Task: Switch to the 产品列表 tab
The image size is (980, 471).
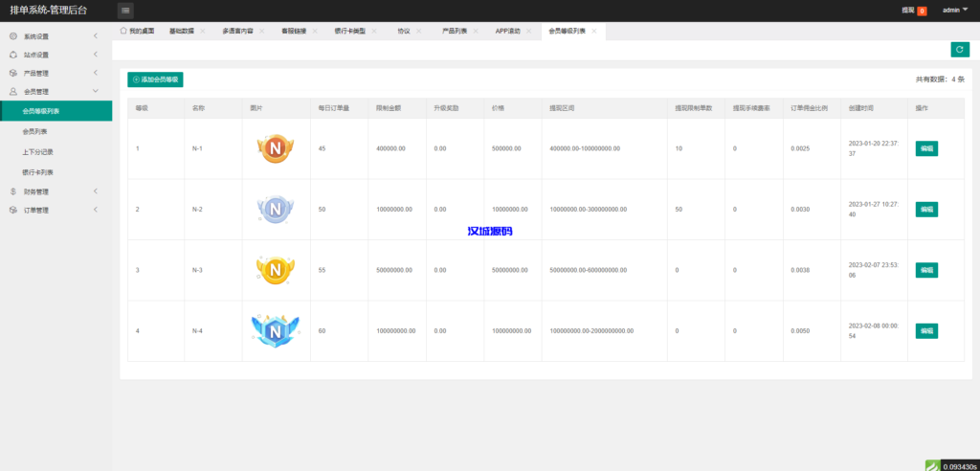Action: click(455, 32)
